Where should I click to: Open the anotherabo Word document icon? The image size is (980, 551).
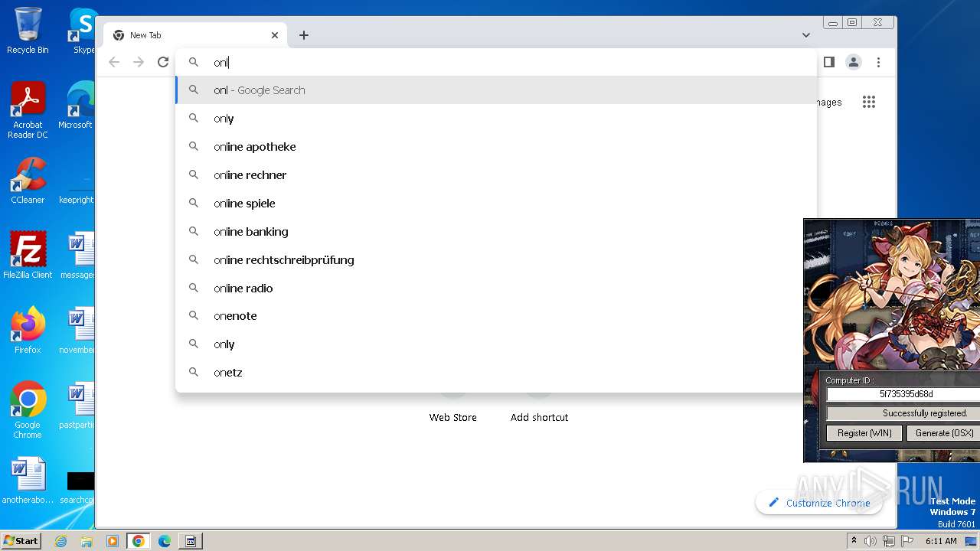pos(28,481)
